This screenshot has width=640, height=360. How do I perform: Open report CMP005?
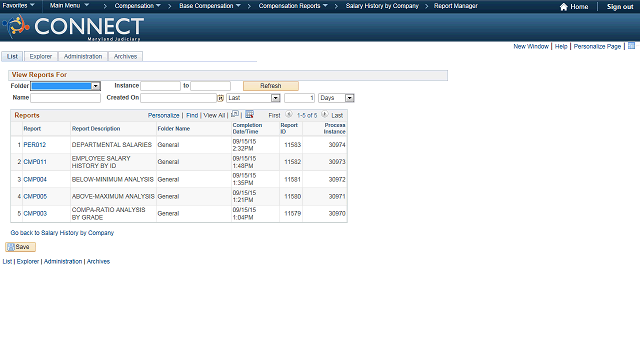point(35,197)
